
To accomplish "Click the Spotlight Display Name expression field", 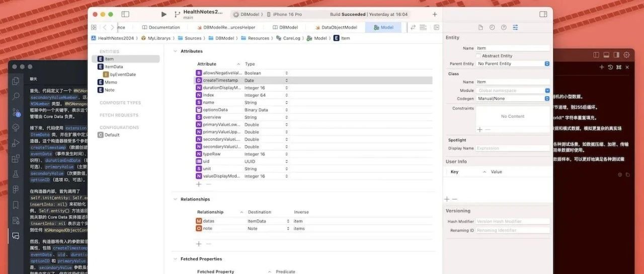I will (x=513, y=148).
